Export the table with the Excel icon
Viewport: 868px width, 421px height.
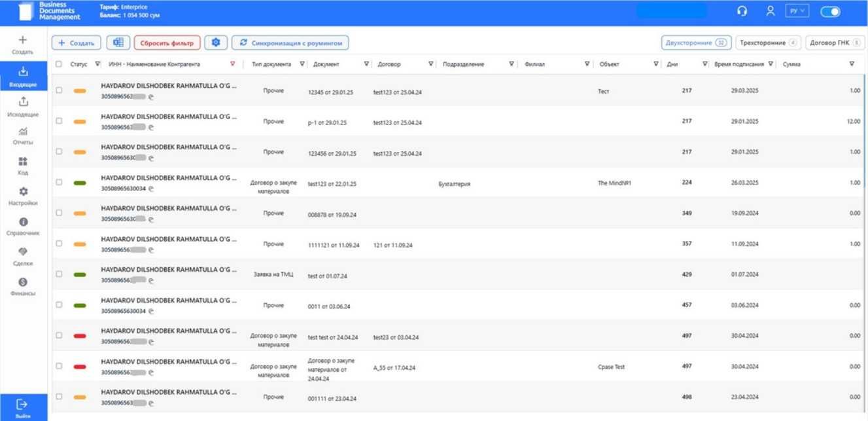(118, 43)
